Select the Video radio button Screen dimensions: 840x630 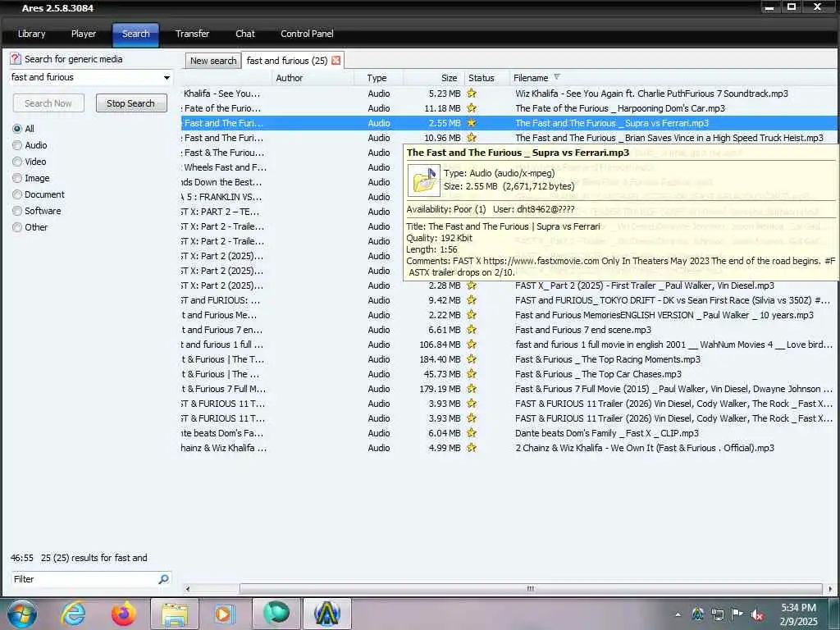[17, 162]
